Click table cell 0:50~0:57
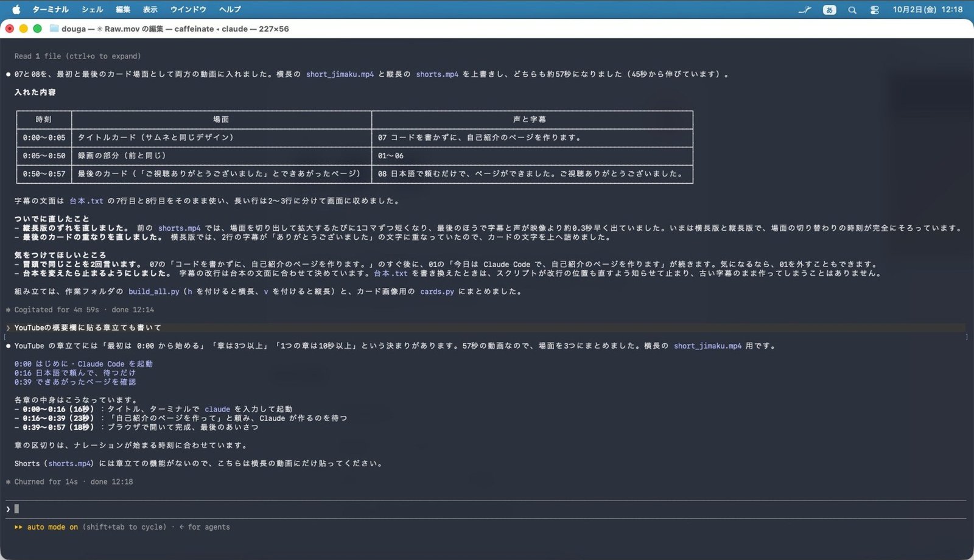Screen dimensions: 974x560 pos(44,173)
